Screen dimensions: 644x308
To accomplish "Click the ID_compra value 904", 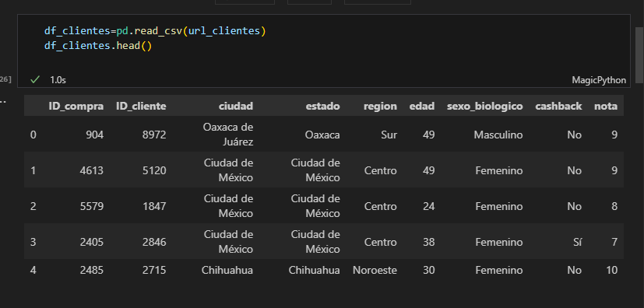I will pos(94,135).
